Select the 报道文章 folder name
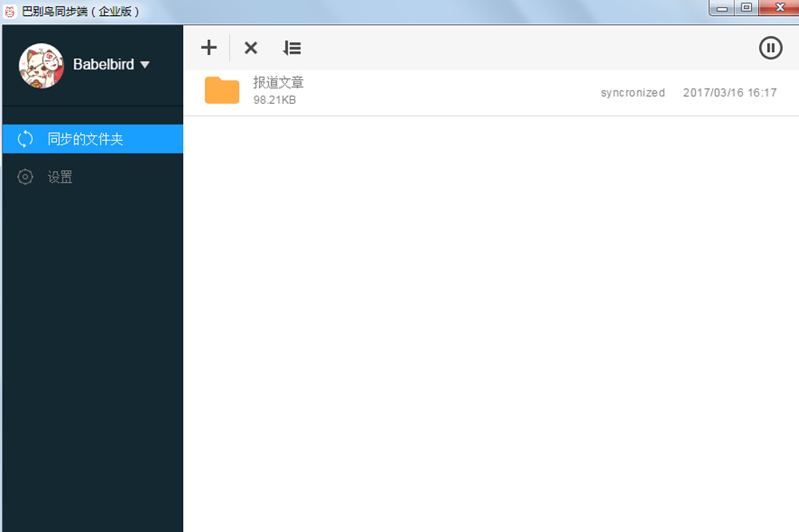 click(278, 82)
